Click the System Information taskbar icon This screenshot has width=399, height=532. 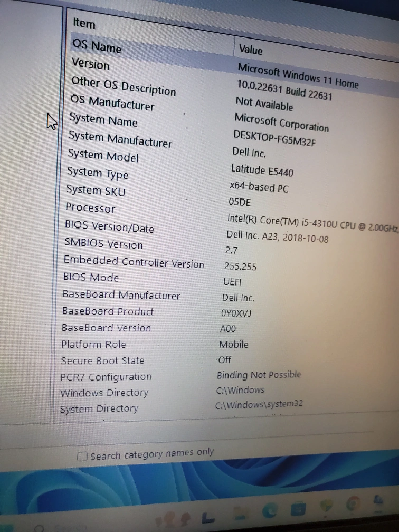tap(377, 501)
